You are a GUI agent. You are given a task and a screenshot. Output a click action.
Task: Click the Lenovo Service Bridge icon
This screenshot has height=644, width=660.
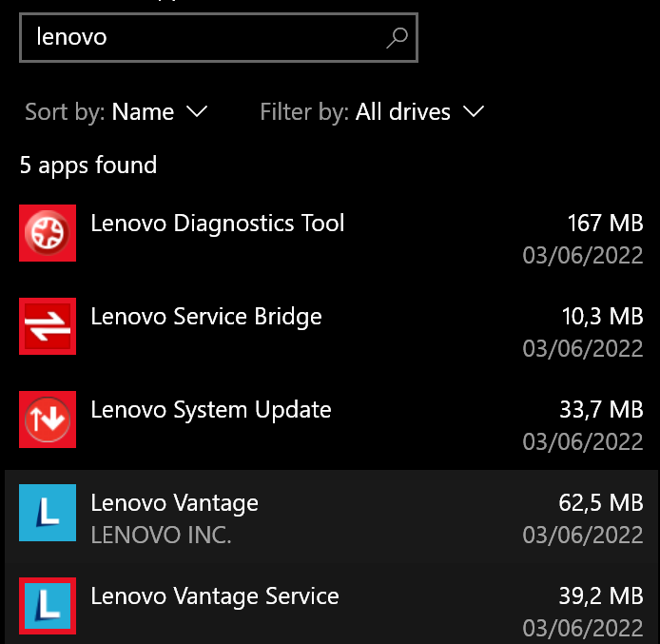coord(48,326)
